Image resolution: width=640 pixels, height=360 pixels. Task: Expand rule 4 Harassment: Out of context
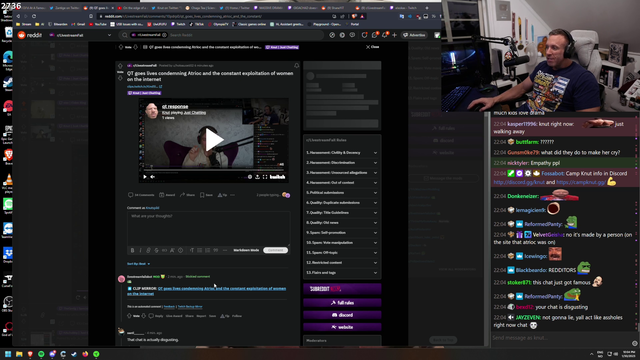click(342, 183)
